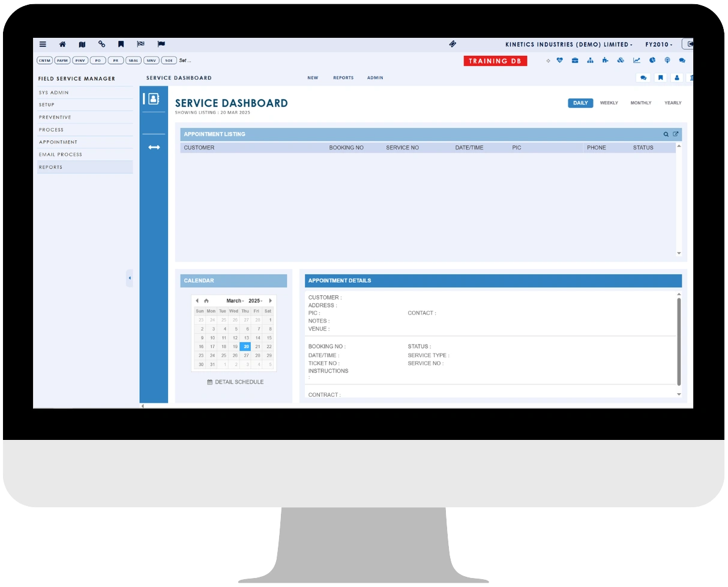Search appointments using the magnifier icon
Viewport: 728px width, 587px height.
click(x=666, y=134)
